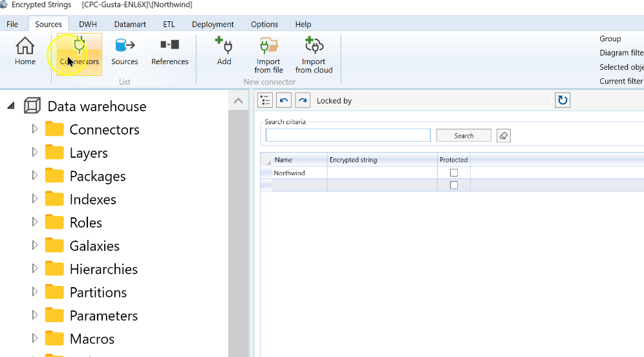Select the Northwind name cell

[x=300, y=173]
